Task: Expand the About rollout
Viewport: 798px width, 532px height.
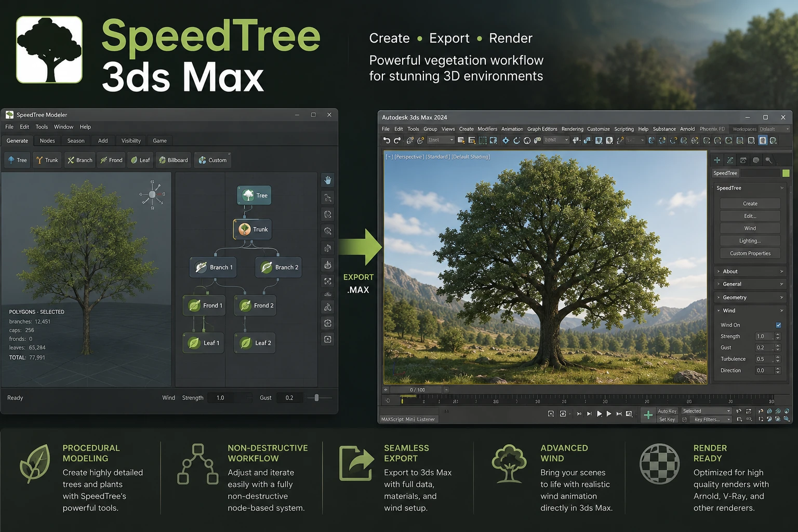Action: [x=750, y=271]
